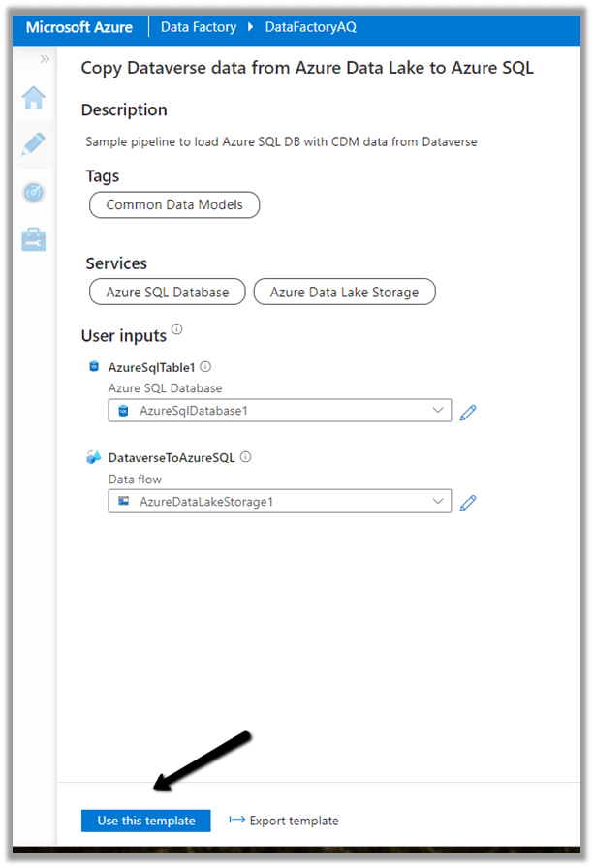Expand the sidebar with double chevron
Viewport: 593px width, 868px height.
click(45, 59)
